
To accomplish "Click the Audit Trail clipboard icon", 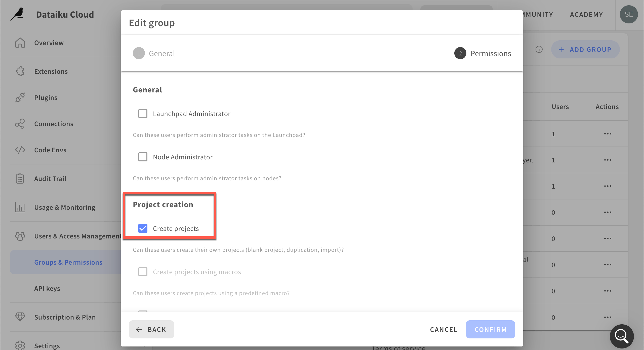I will [x=20, y=179].
